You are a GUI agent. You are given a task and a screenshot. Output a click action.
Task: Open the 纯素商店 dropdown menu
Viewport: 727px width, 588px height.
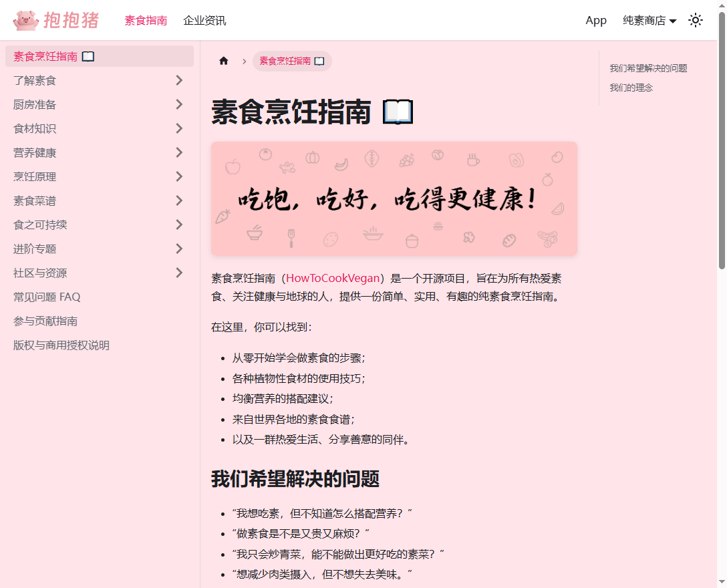click(x=649, y=21)
